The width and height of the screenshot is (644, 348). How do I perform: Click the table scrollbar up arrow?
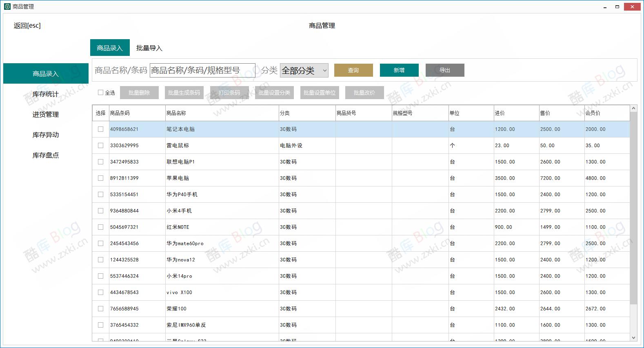point(633,109)
